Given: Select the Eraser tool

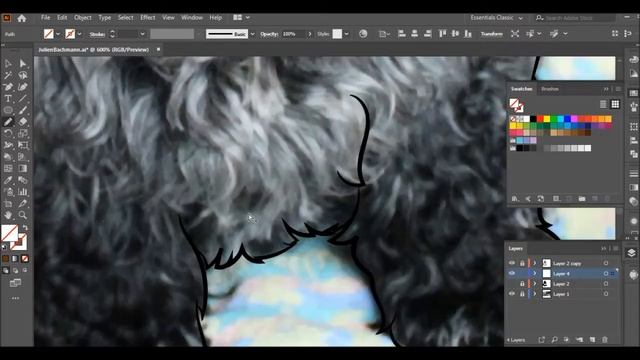Looking at the screenshot, I should (23, 122).
